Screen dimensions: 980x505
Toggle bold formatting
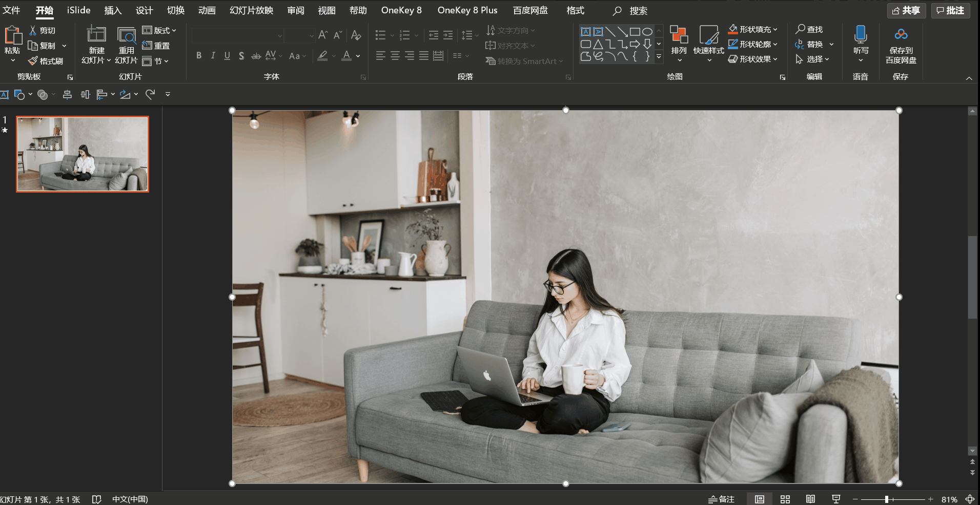199,56
